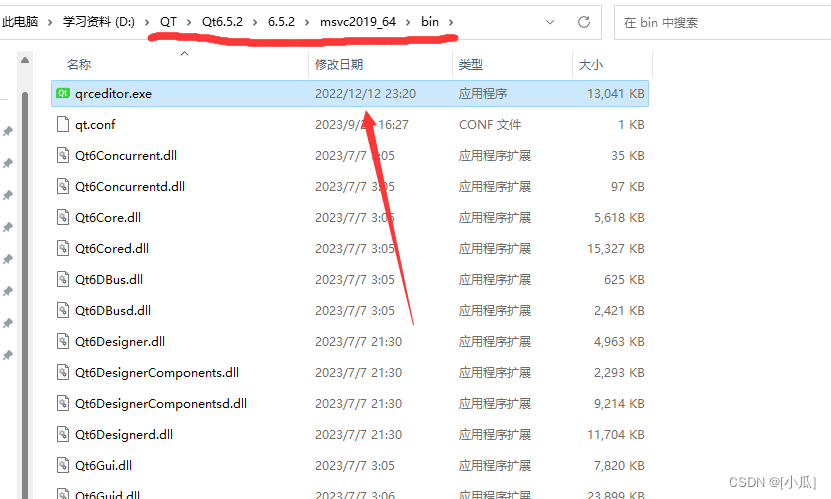Select the Qt6Concurrentd.dll file name
Screen dimensions: 831x499
130,186
